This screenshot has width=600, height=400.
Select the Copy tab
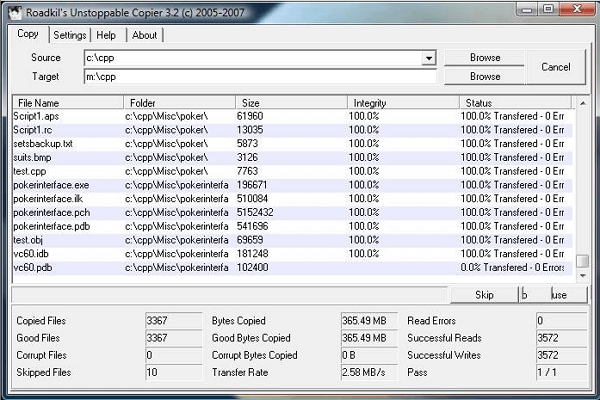(x=28, y=34)
